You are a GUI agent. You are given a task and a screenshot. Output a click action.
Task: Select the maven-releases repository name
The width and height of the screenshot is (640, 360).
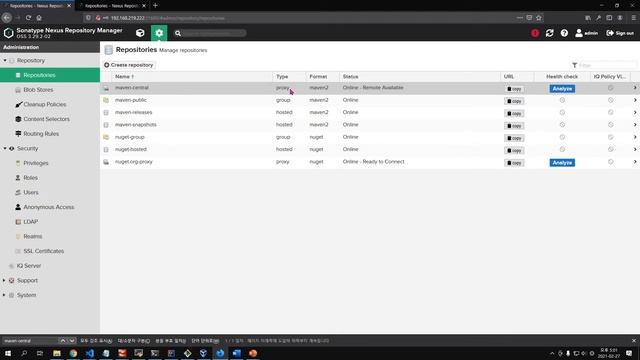tap(133, 112)
